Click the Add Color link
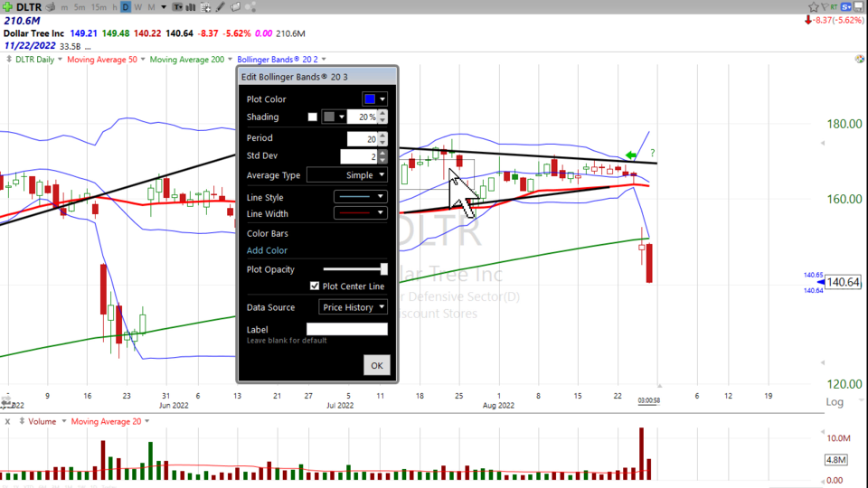This screenshot has width=868, height=488. (267, 250)
